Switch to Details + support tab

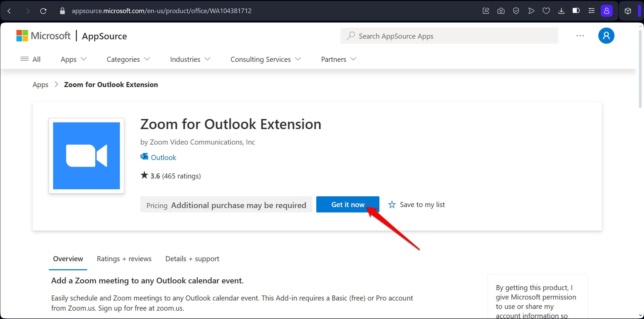pyautogui.click(x=192, y=259)
